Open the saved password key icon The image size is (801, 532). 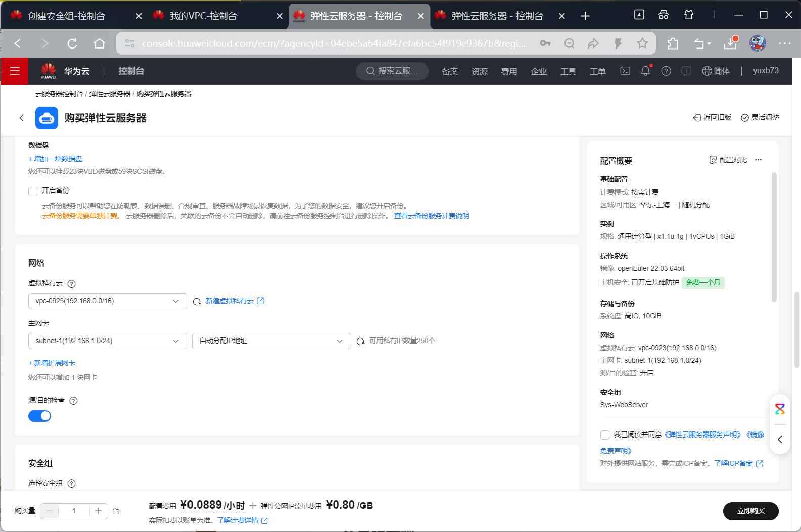(x=545, y=43)
